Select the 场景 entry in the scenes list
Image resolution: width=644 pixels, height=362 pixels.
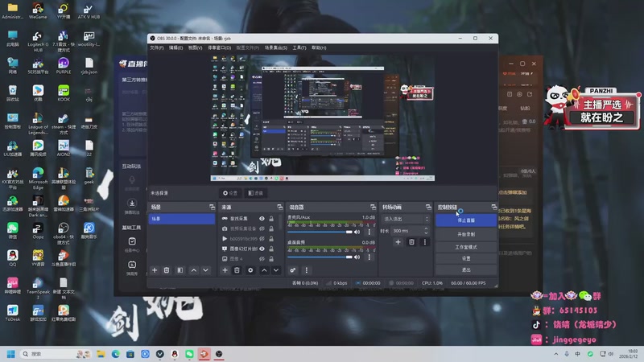182,219
